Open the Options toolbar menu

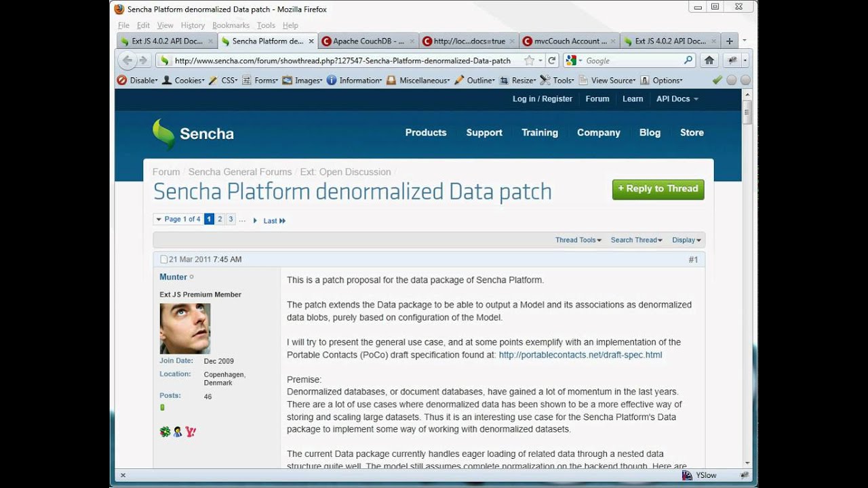click(662, 80)
